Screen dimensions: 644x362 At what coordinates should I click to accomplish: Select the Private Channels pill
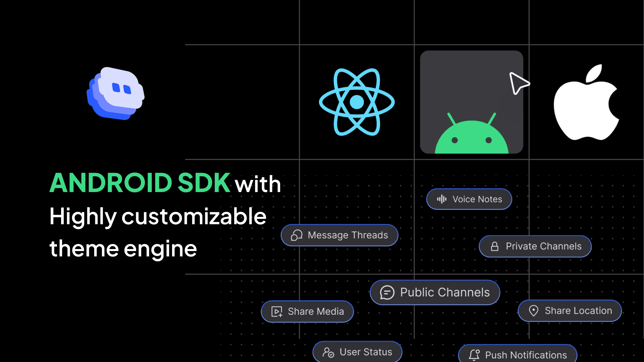pos(535,246)
